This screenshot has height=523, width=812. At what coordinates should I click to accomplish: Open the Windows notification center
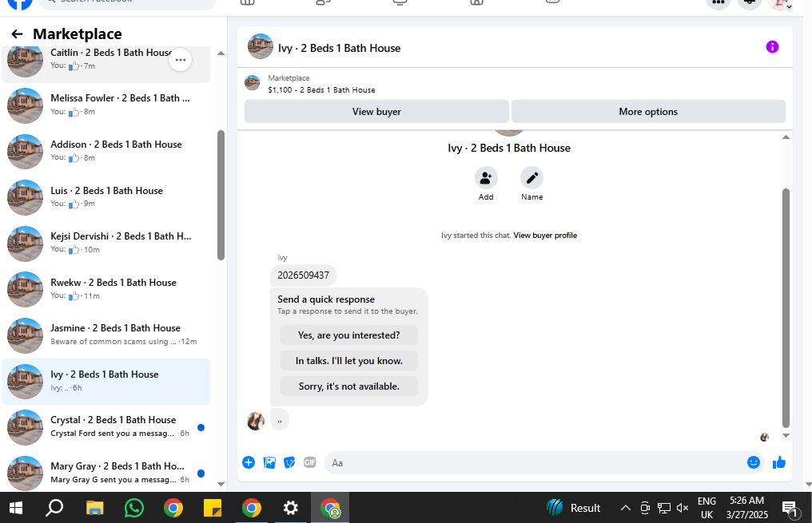pyautogui.click(x=790, y=509)
